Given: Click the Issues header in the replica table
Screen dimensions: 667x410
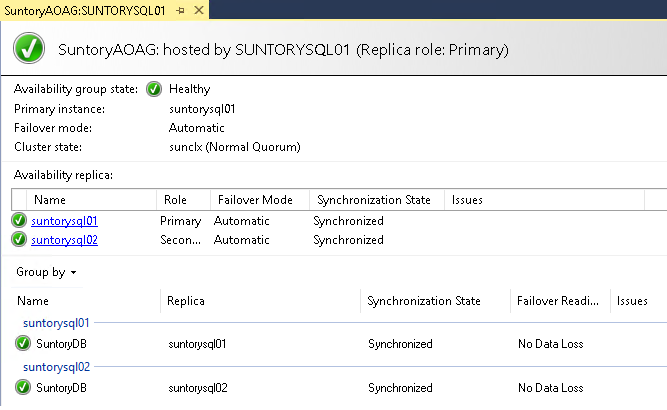Looking at the screenshot, I should tap(467, 200).
